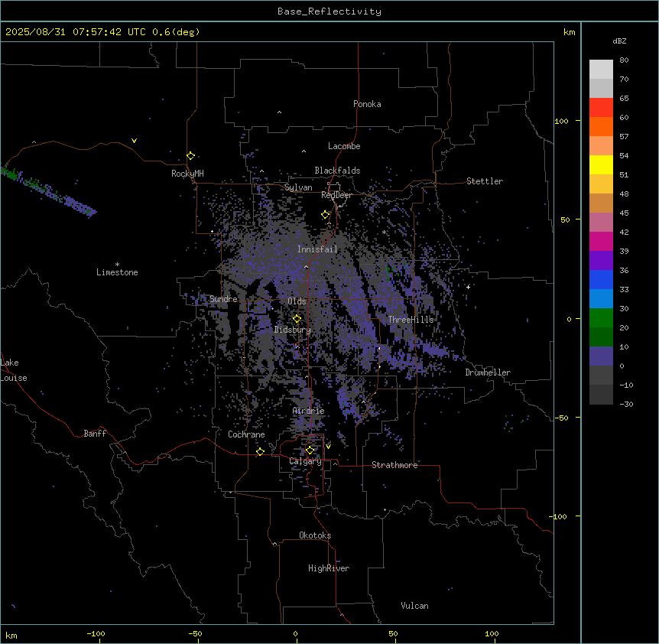Pick the blue swatch between 36 and 33 dBZ
Viewport: 659px width, 644px height.
(601, 279)
